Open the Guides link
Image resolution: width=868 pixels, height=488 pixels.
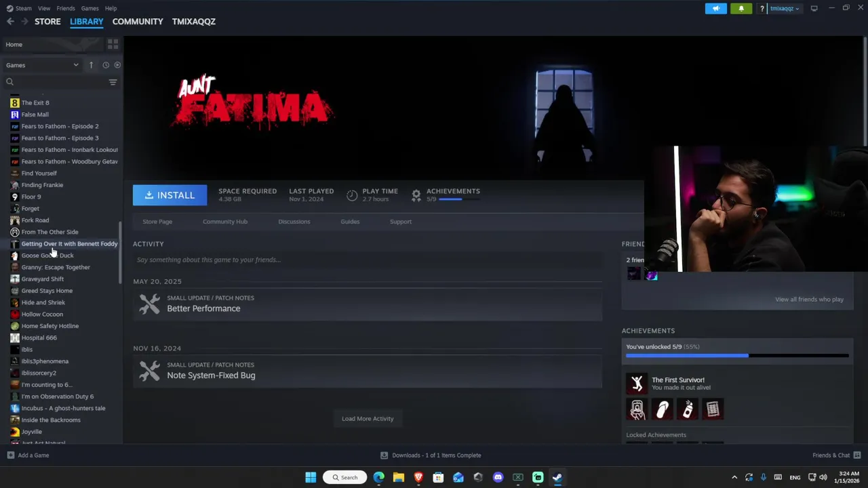pos(350,222)
